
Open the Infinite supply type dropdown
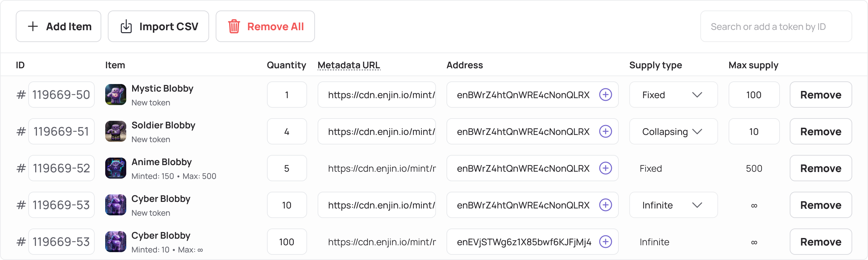click(673, 205)
